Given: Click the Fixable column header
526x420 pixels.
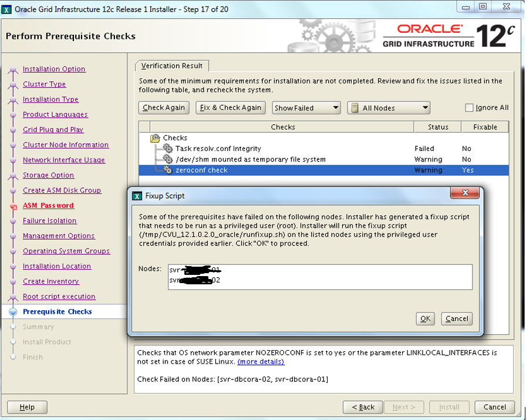Looking at the screenshot, I should [485, 127].
